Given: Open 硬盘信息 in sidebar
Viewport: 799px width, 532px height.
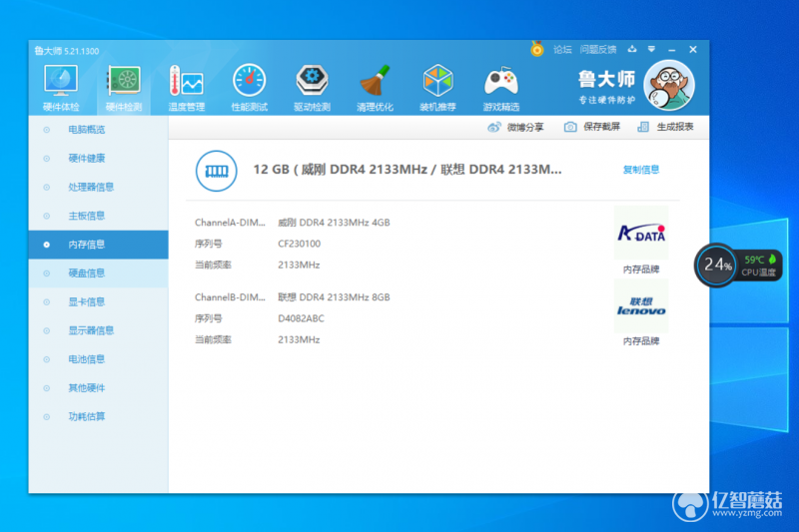Looking at the screenshot, I should tap(98, 273).
